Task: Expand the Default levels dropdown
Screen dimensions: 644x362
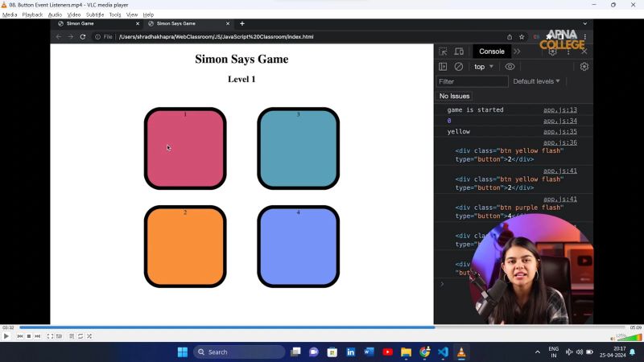Action: tap(536, 81)
